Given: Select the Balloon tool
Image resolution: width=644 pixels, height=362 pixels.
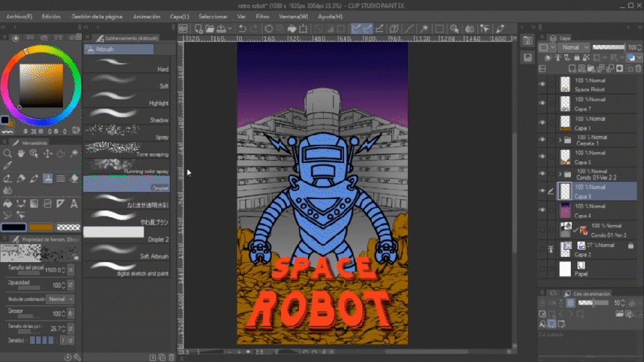Looking at the screenshot, I should coord(7,215).
